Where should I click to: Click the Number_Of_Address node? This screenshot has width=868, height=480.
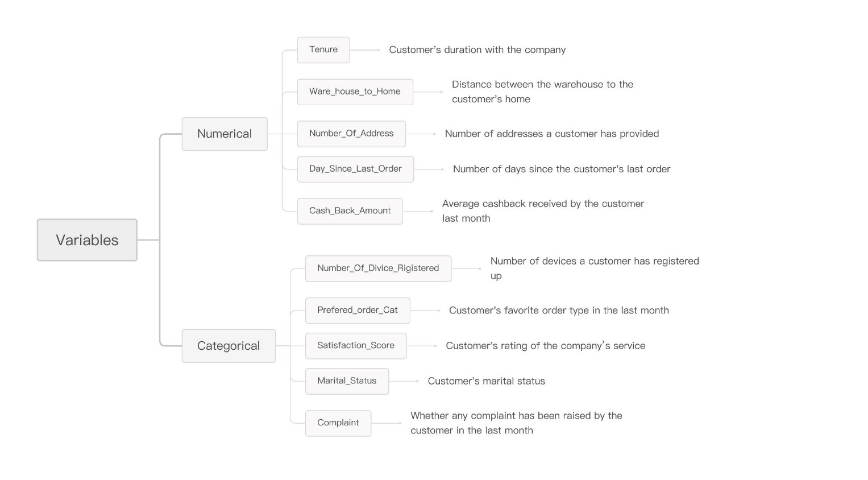[x=351, y=134]
